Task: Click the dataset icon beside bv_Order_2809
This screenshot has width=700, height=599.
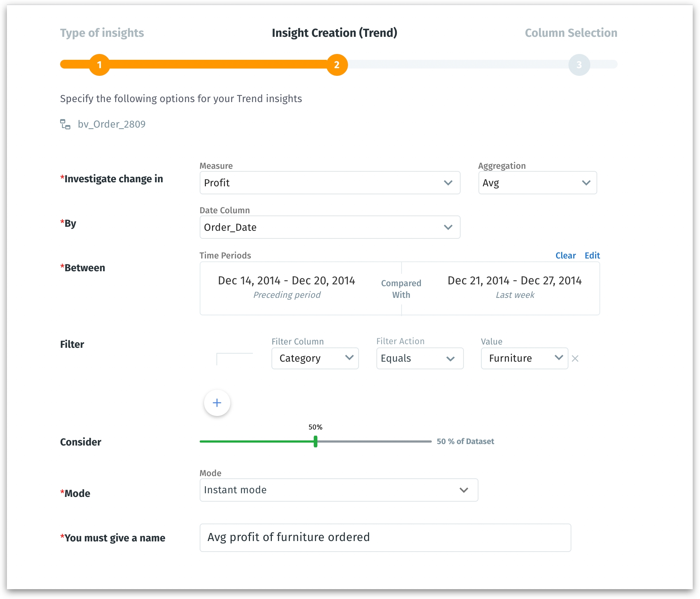Action: [x=65, y=124]
